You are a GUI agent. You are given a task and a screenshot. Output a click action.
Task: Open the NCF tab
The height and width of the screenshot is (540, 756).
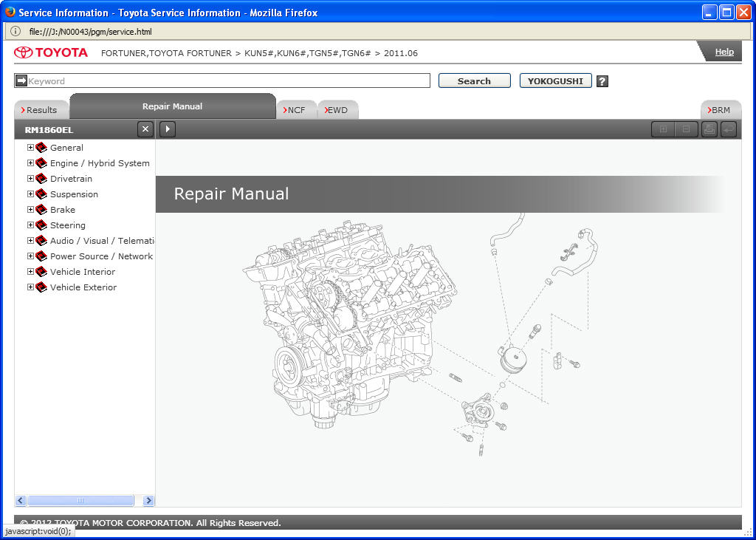[297, 110]
